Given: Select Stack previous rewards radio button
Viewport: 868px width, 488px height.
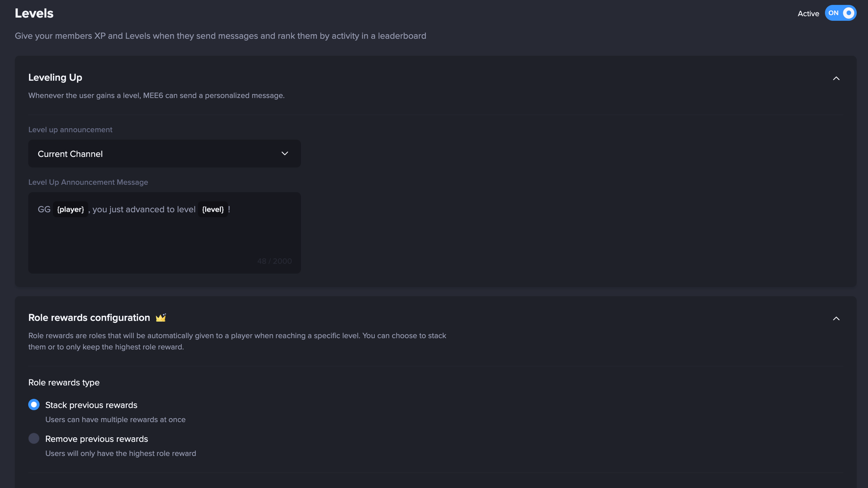Looking at the screenshot, I should (x=34, y=405).
